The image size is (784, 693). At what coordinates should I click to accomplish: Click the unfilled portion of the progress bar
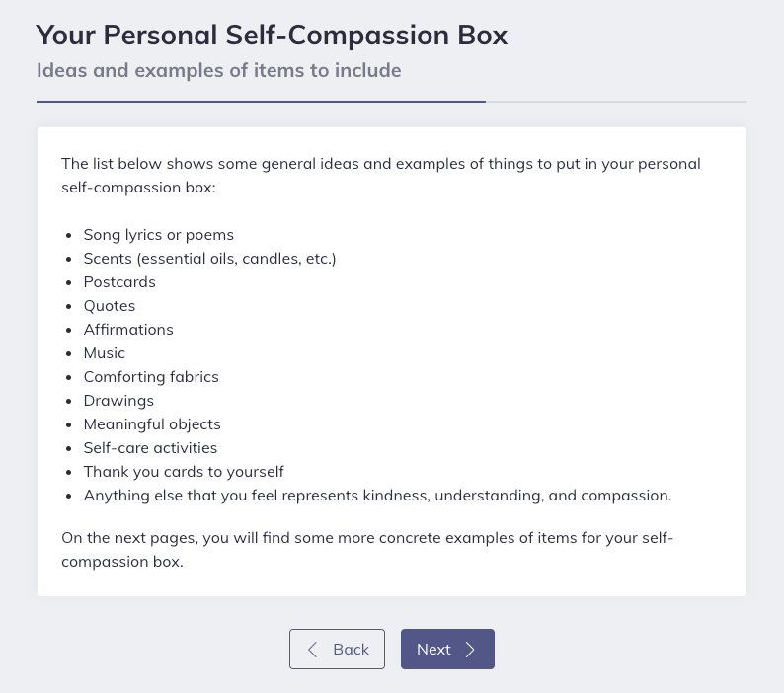tap(616, 102)
